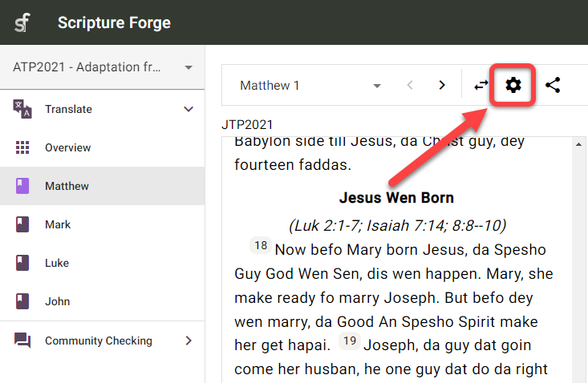Click verse 18 number marker
The width and height of the screenshot is (588, 383).
click(x=261, y=246)
